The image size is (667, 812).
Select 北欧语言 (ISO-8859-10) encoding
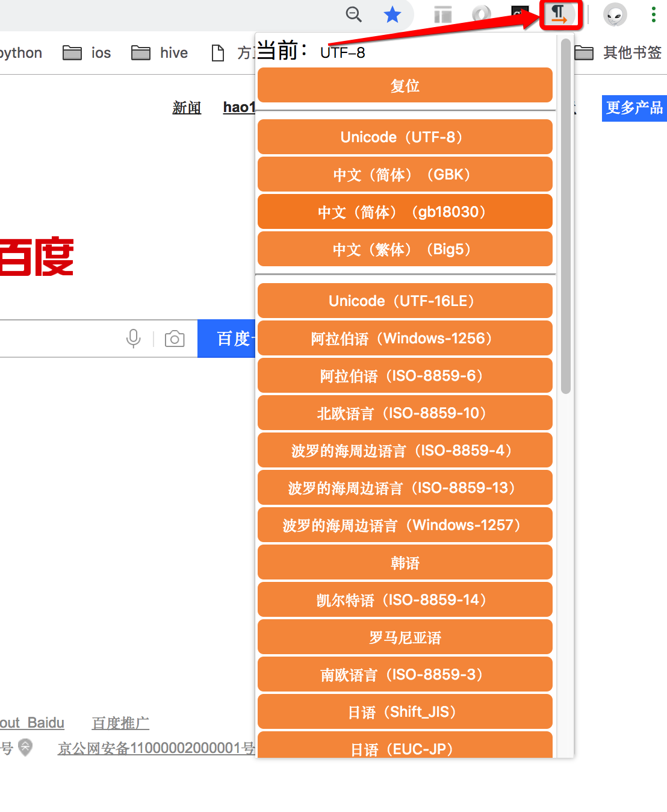(x=405, y=413)
